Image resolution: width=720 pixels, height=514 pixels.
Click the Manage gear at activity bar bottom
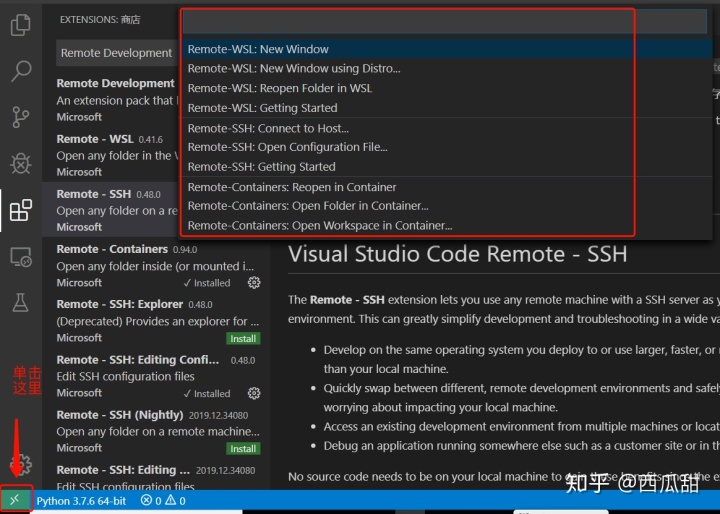tap(23, 465)
